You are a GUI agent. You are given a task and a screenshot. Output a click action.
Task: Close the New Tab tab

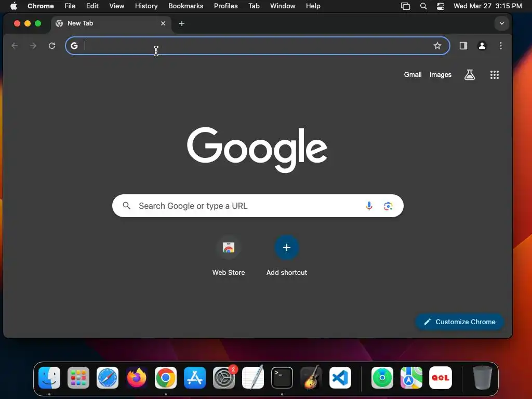pyautogui.click(x=163, y=23)
